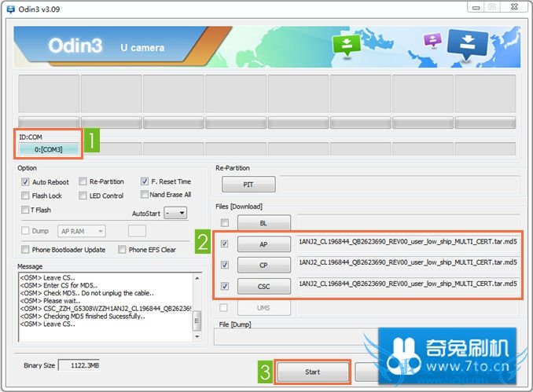
Task: Click the BL file path field
Action: pyautogui.click(x=408, y=222)
